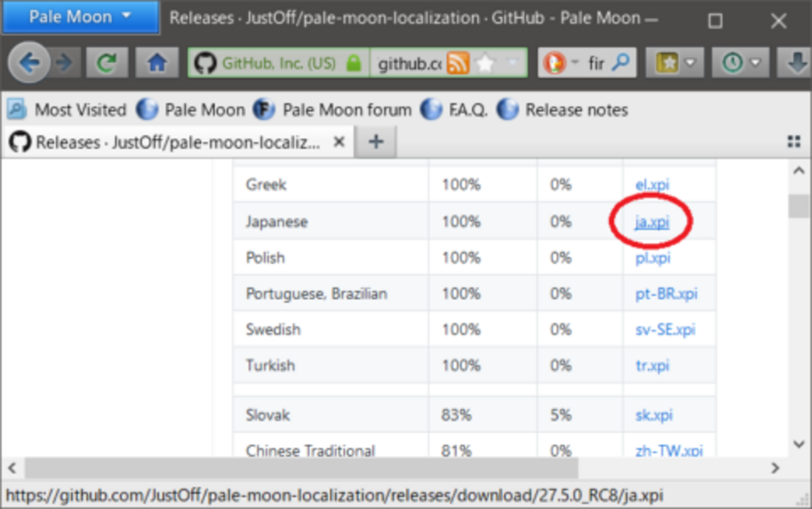Viewport: 812px width, 509px height.
Task: Open the Pale Moon bookmark
Action: click(191, 110)
